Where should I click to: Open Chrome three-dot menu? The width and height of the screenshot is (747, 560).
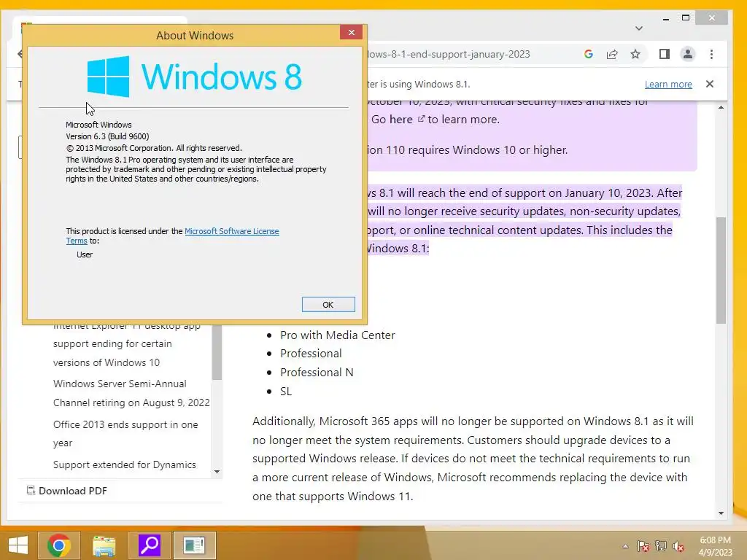[711, 54]
